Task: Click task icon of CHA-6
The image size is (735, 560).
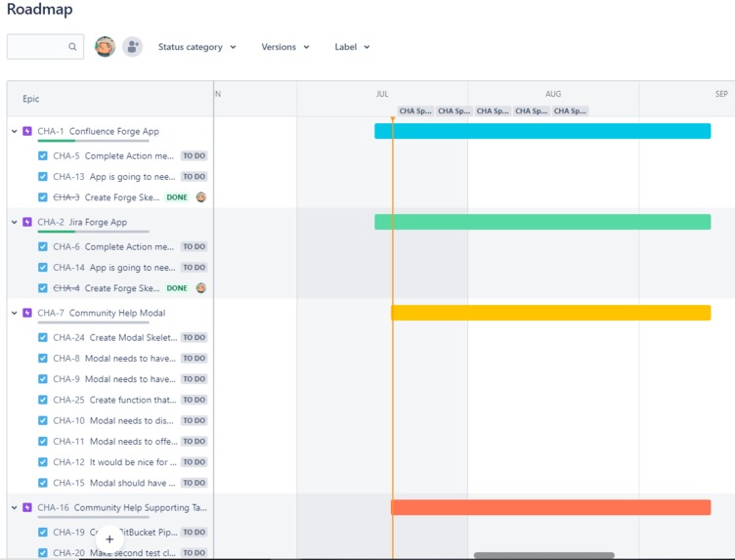Action: (x=43, y=246)
